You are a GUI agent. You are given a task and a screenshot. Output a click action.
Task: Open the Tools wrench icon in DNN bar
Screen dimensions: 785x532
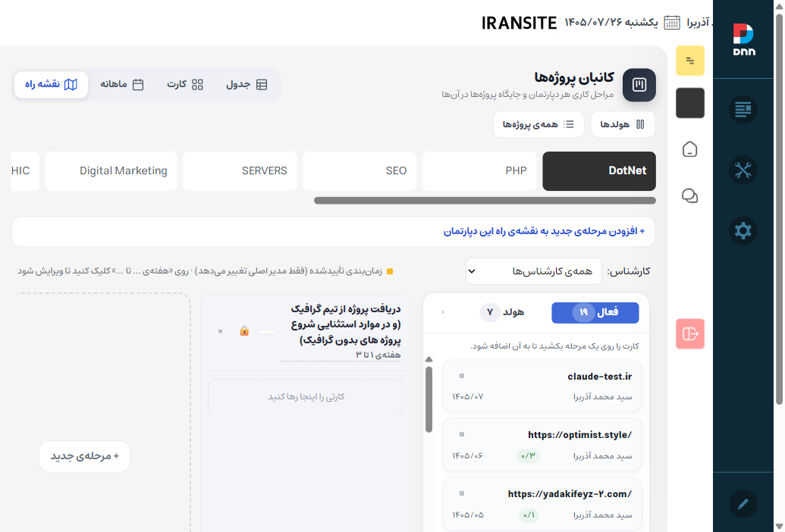pyautogui.click(x=743, y=170)
